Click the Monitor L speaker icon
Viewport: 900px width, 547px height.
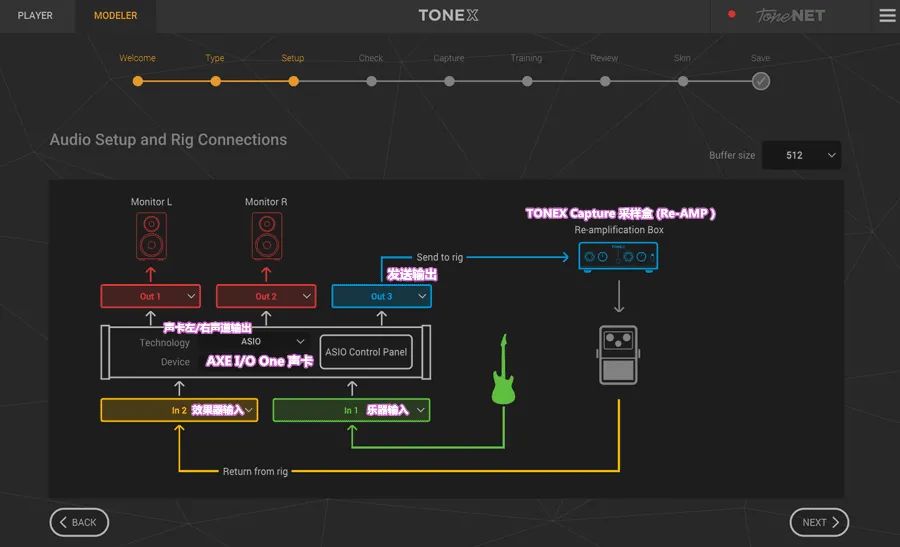click(152, 236)
